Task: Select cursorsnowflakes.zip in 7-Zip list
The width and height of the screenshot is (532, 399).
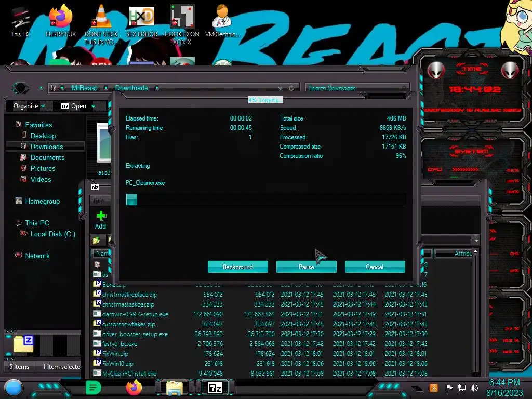Action: point(129,324)
